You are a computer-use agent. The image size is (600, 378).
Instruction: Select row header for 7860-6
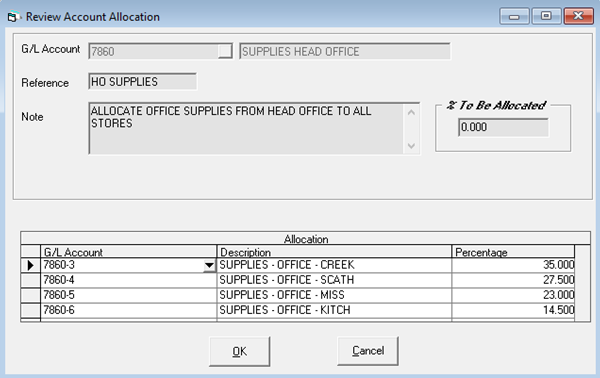click(x=31, y=310)
